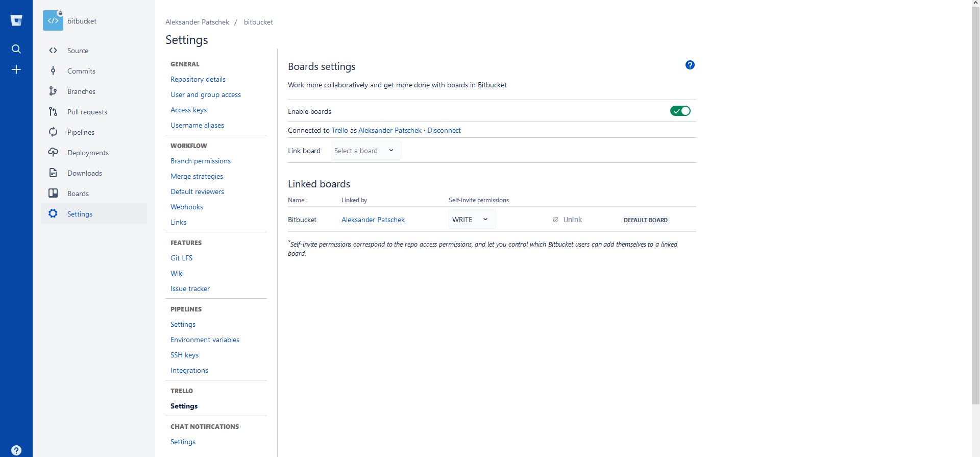
Task: Click the Pull requests icon
Action: click(x=53, y=111)
